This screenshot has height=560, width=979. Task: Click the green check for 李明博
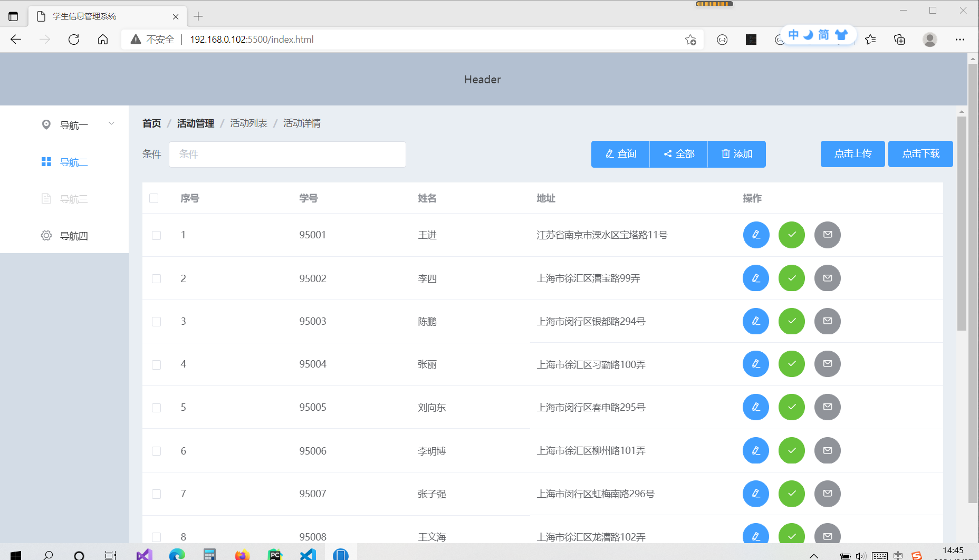tap(792, 451)
